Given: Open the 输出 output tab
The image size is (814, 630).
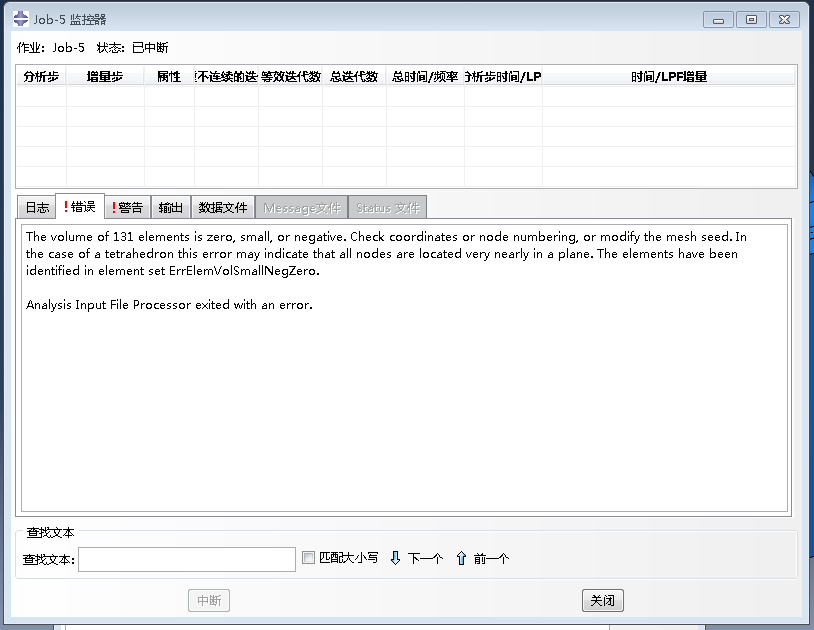Looking at the screenshot, I should click(x=170, y=206).
